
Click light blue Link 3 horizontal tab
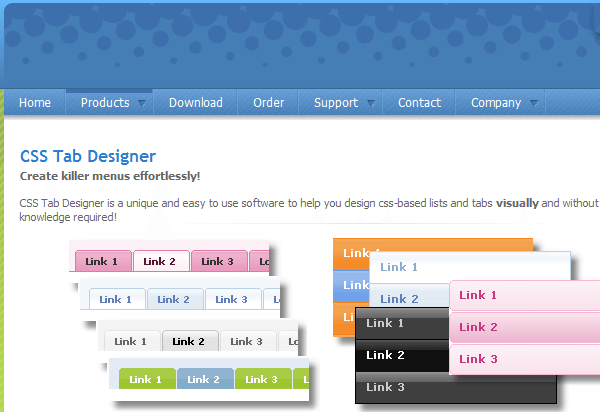(x=233, y=299)
